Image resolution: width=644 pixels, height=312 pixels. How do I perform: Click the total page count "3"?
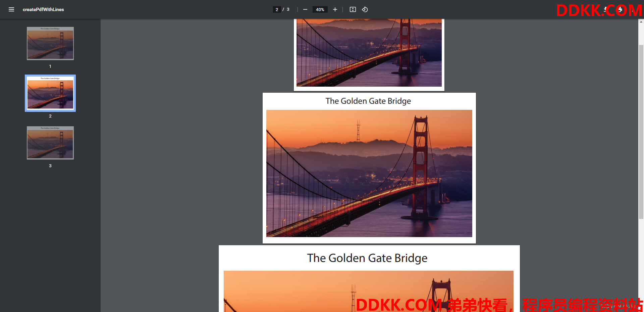288,9
